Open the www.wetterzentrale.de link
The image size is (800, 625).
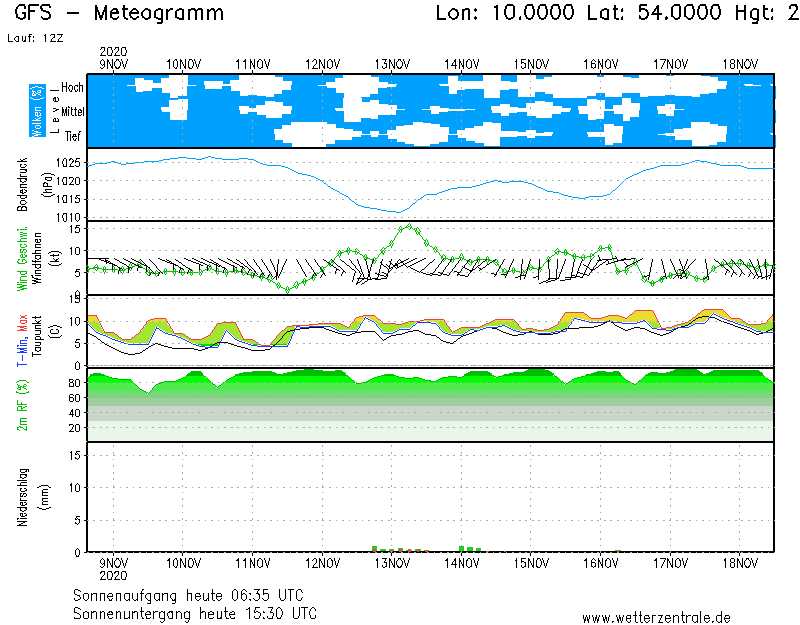tap(656, 618)
